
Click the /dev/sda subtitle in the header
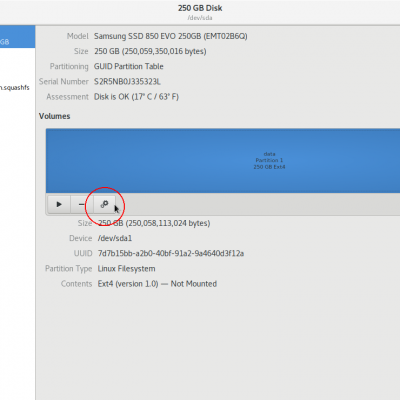coord(200,18)
